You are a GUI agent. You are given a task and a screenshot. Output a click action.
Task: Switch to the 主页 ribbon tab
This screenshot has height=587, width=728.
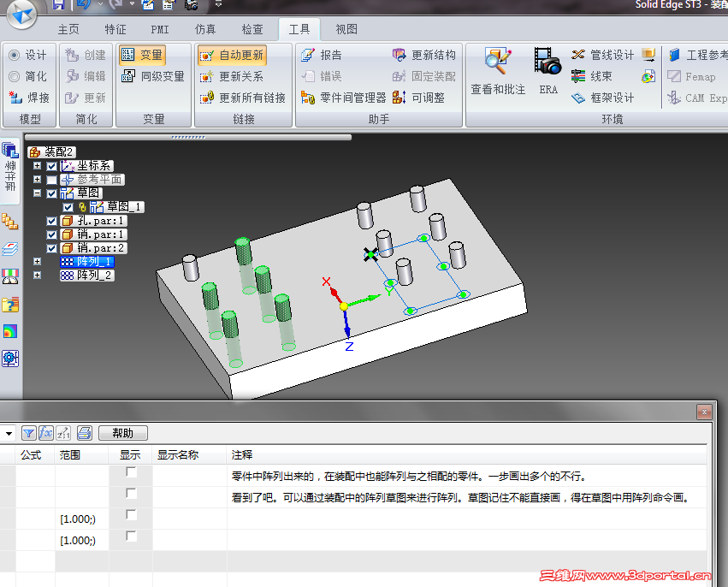pyautogui.click(x=68, y=29)
